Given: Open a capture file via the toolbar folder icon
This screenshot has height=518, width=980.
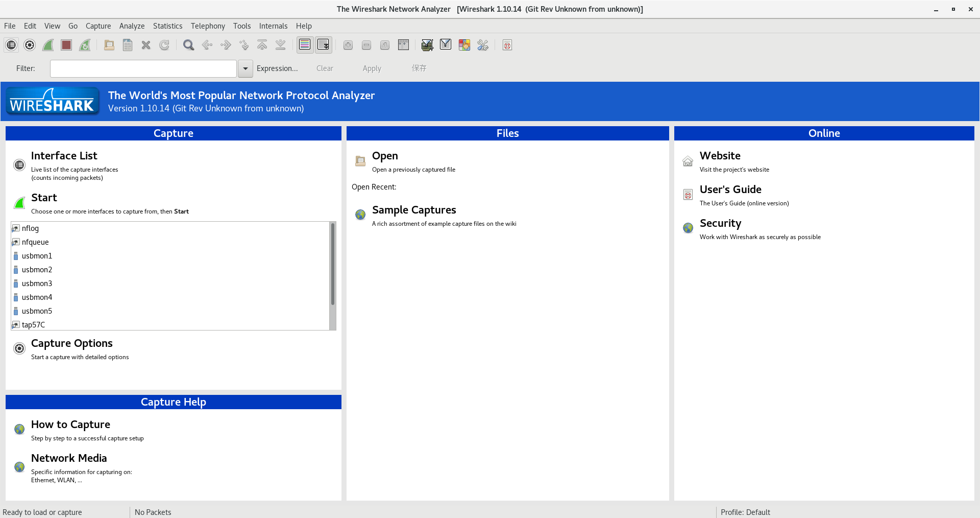Looking at the screenshot, I should [109, 45].
